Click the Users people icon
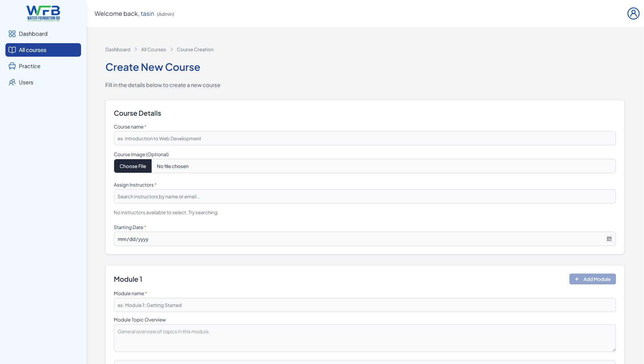Viewport: 644px width, 364px height. [12, 82]
